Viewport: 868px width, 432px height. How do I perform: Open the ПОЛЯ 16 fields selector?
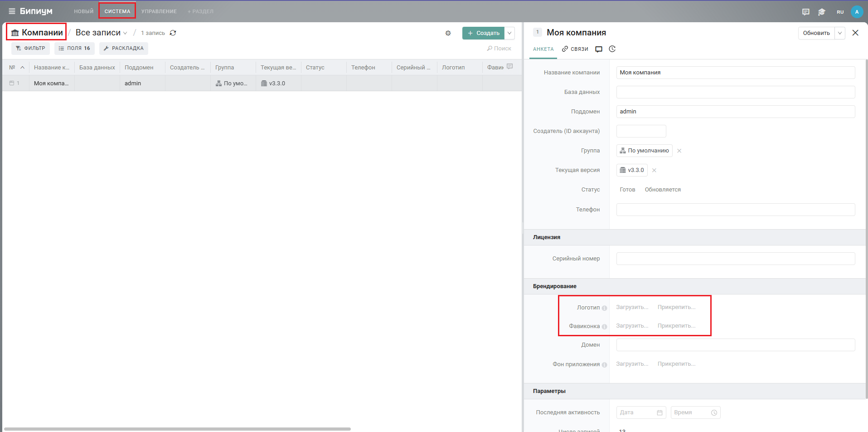point(74,48)
